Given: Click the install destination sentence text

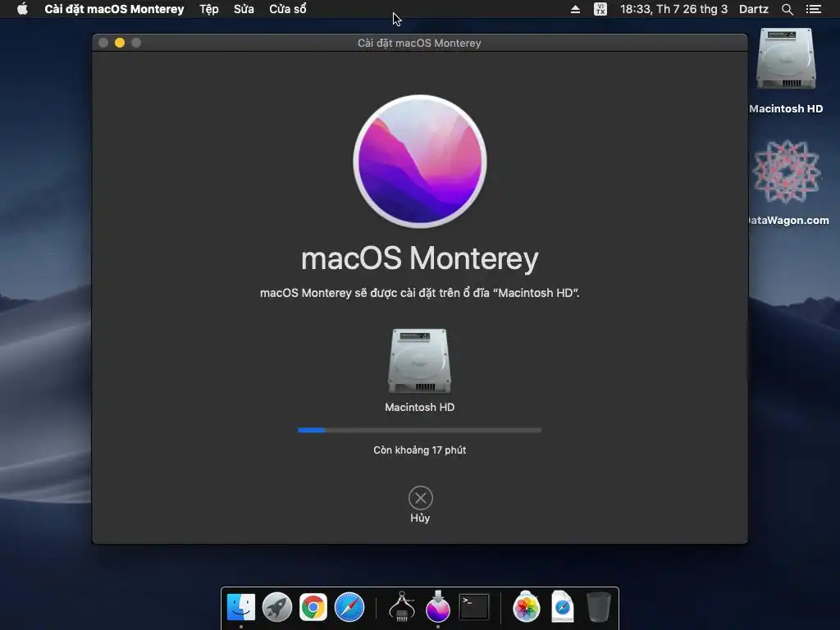Looking at the screenshot, I should (x=419, y=293).
